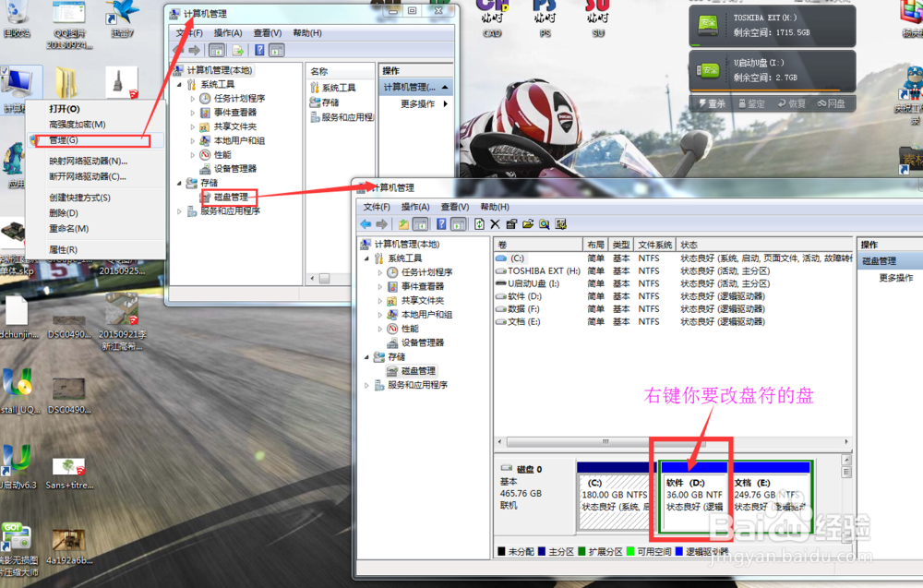Viewport: 923px width, 588px height.
Task: Click the magnifier search icon in the Disk Management toolbar
Action: tap(544, 224)
